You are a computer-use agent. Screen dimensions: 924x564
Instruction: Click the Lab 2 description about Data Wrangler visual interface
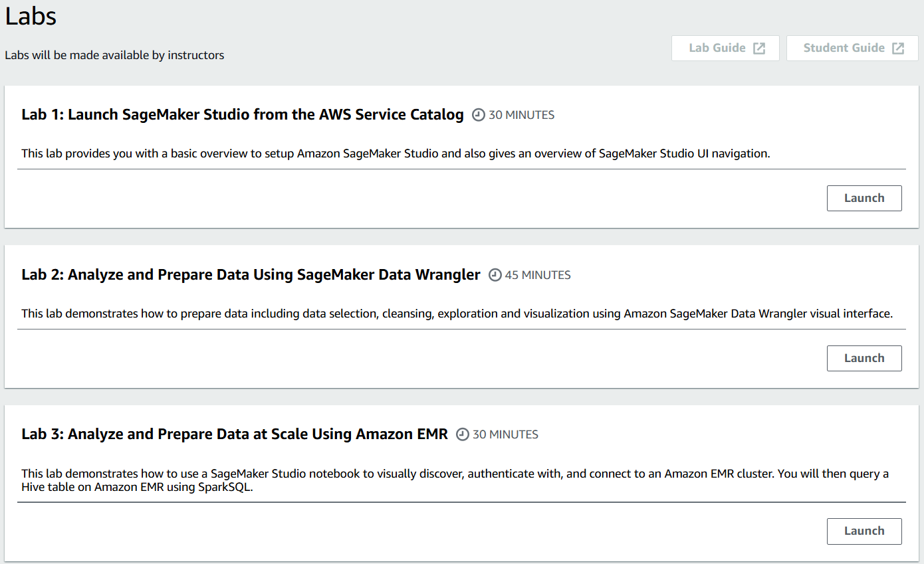tap(457, 314)
